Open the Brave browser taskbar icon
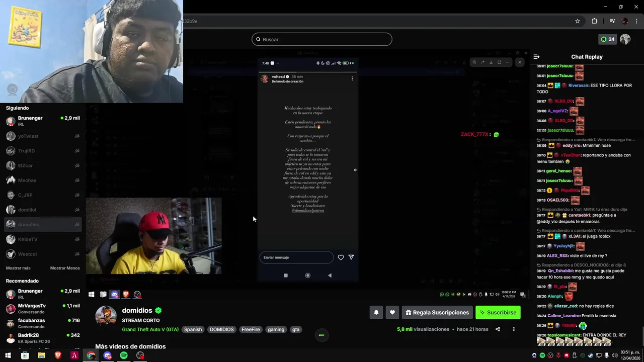The width and height of the screenshot is (644, 362). pyautogui.click(x=58, y=355)
